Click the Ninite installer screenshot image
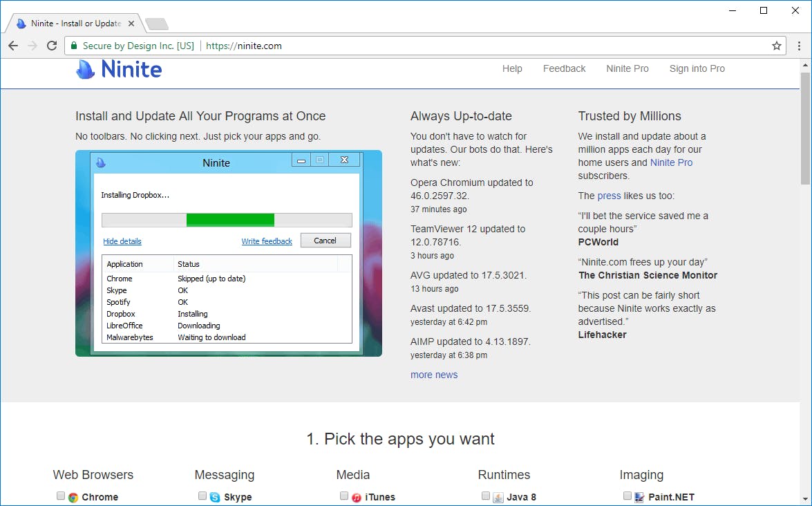812x506 pixels. [x=228, y=253]
